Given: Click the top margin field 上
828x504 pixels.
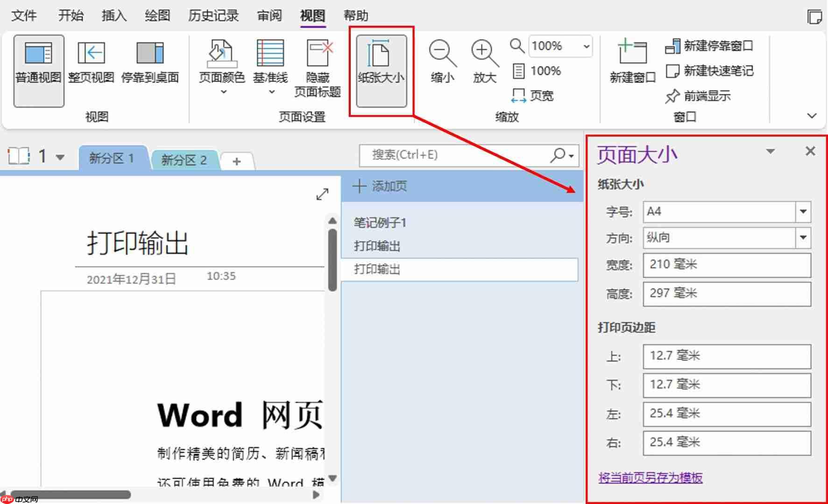Looking at the screenshot, I should pos(727,357).
